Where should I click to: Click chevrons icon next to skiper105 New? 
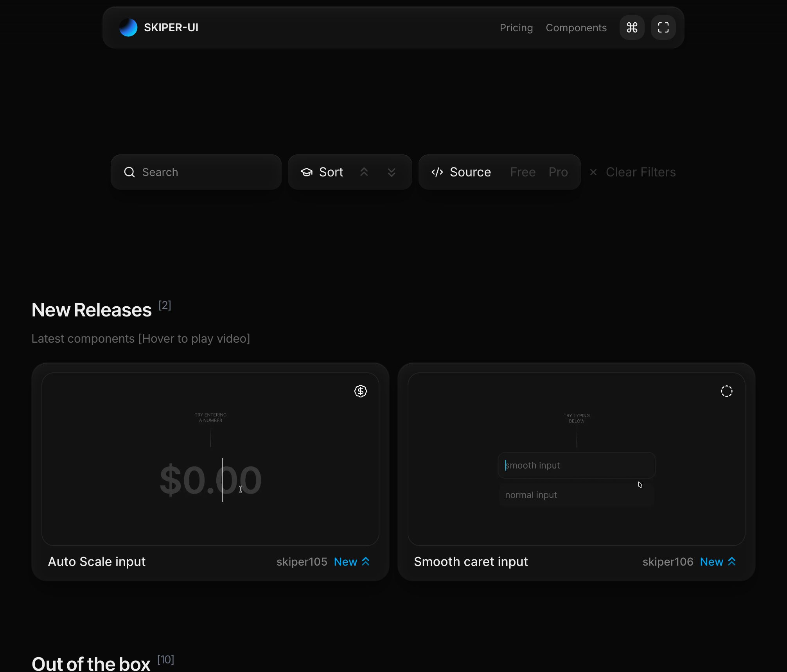366,562
